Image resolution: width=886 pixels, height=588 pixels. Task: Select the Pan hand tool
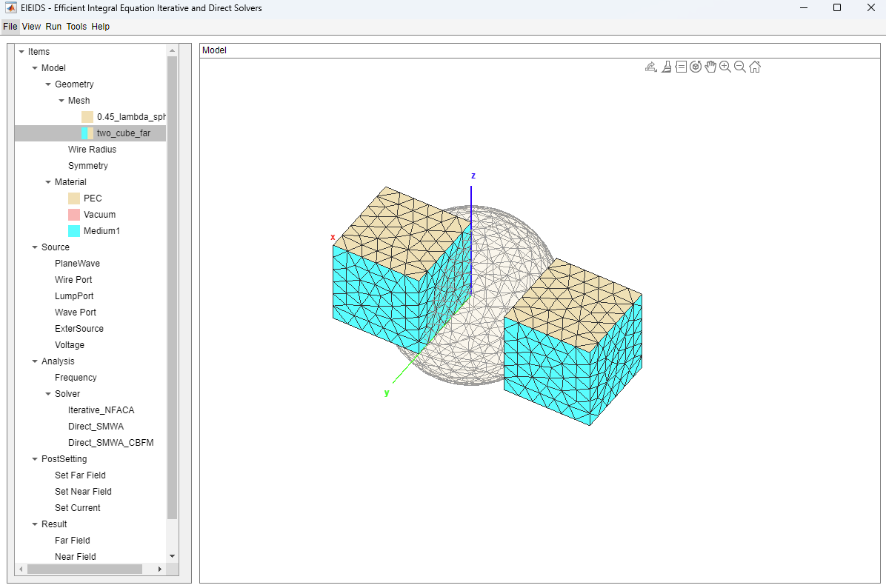point(710,67)
